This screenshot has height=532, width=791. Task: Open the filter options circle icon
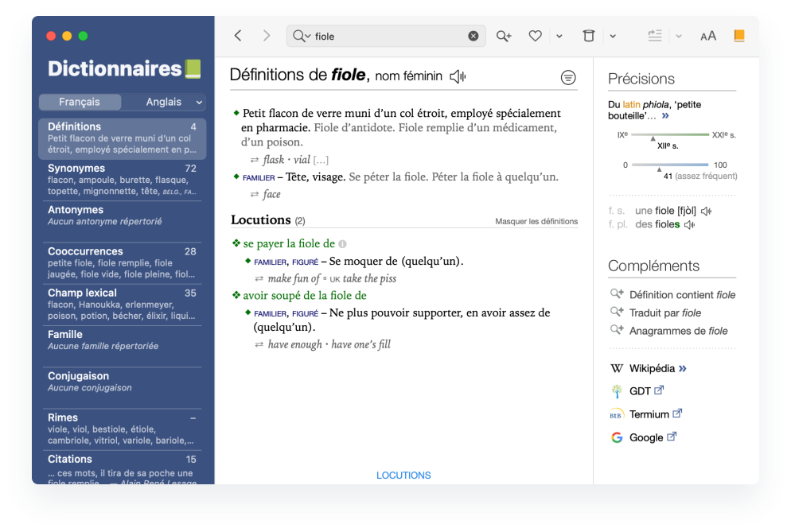click(568, 77)
